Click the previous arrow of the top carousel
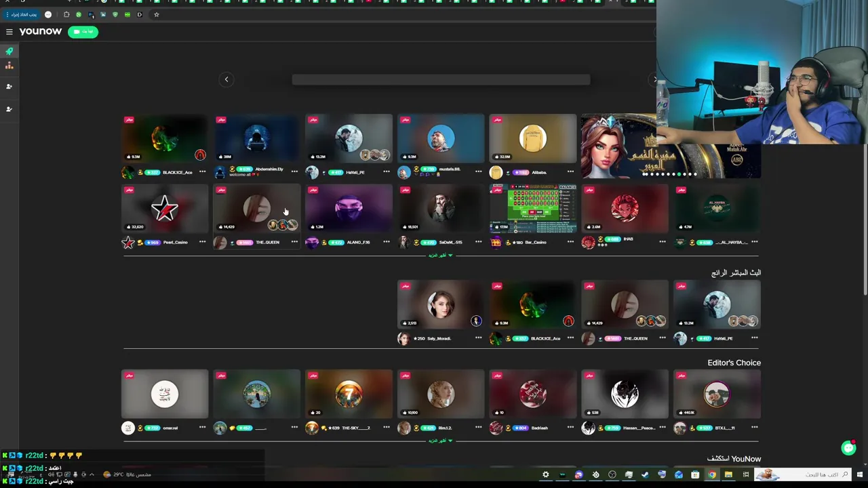Image resolution: width=868 pixels, height=488 pixels. 226,79
